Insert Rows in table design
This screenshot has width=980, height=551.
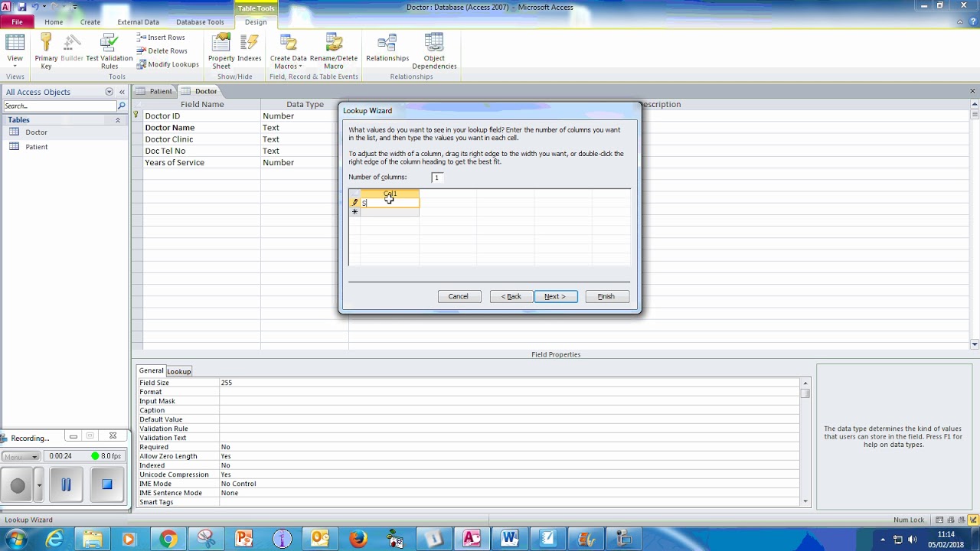[161, 37]
